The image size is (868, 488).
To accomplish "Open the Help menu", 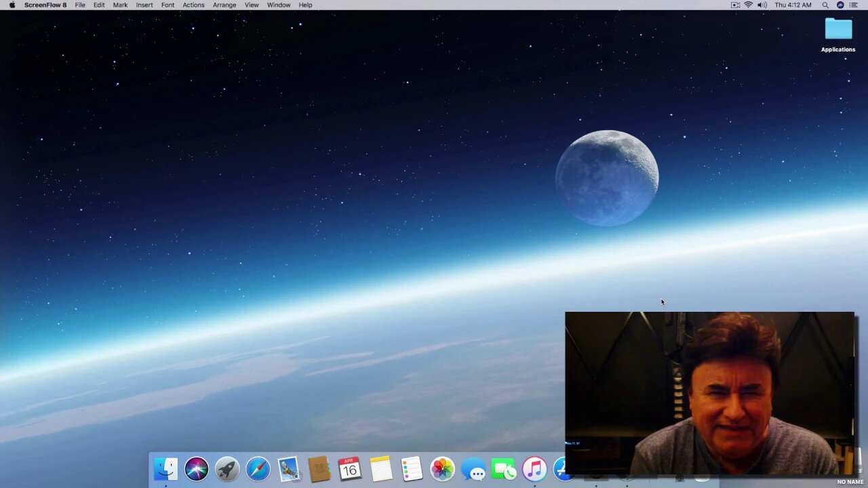I will tap(306, 5).
